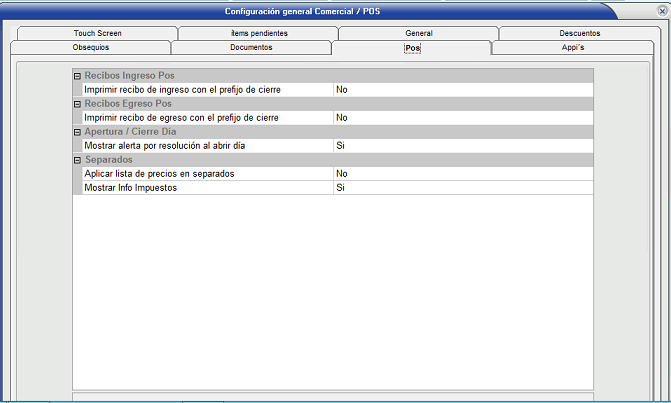Change value for imprimir recibo de ingreso
The height and width of the screenshot is (403, 671).
(x=462, y=90)
